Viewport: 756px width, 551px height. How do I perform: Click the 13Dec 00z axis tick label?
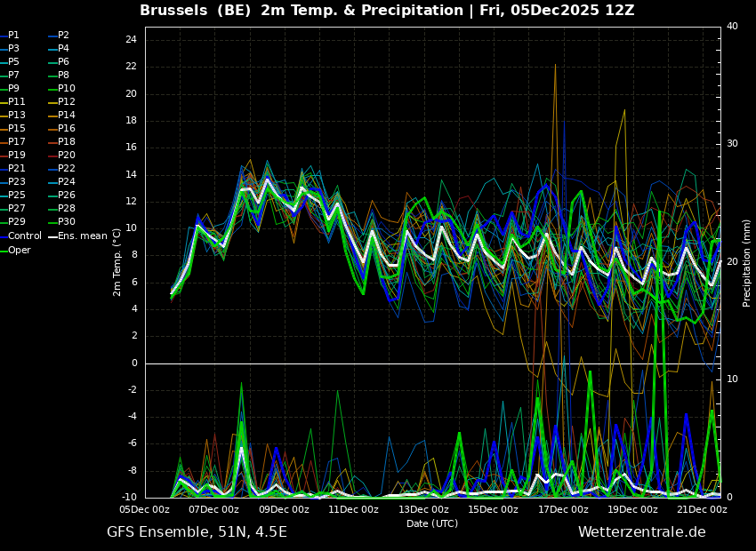coord(423,510)
